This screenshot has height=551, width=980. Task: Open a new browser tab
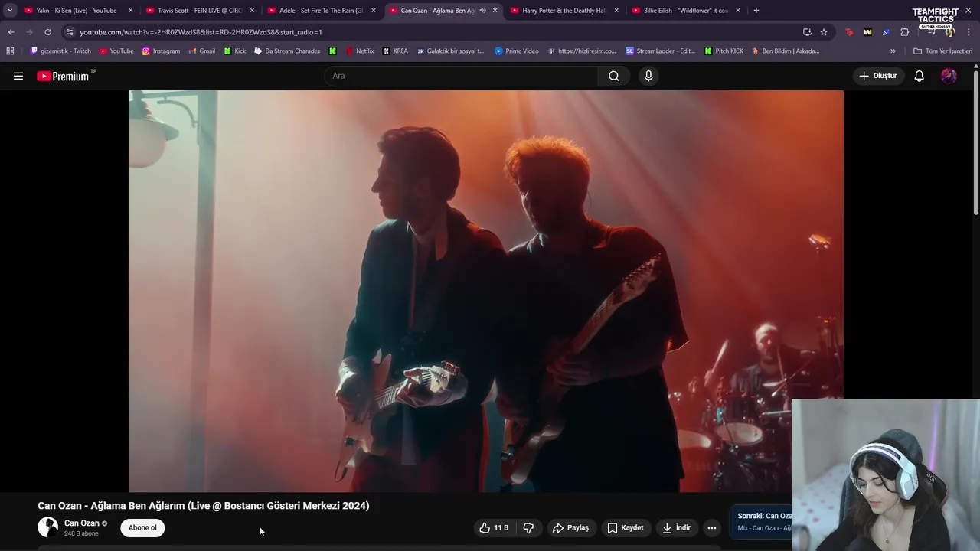click(756, 11)
